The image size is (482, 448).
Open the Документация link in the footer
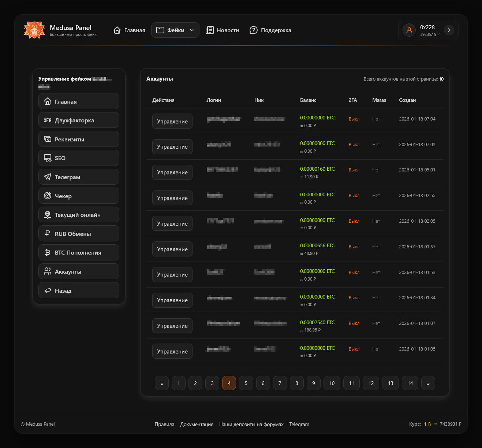click(x=197, y=424)
